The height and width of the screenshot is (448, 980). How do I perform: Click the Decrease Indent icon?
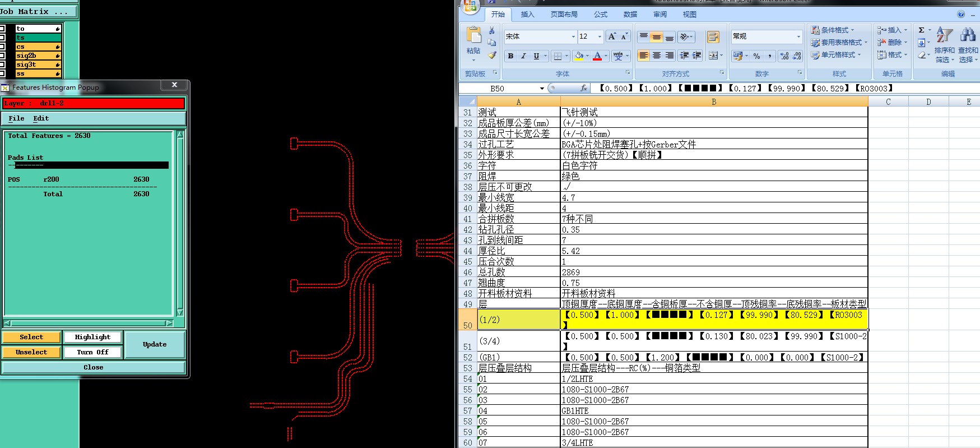click(684, 56)
